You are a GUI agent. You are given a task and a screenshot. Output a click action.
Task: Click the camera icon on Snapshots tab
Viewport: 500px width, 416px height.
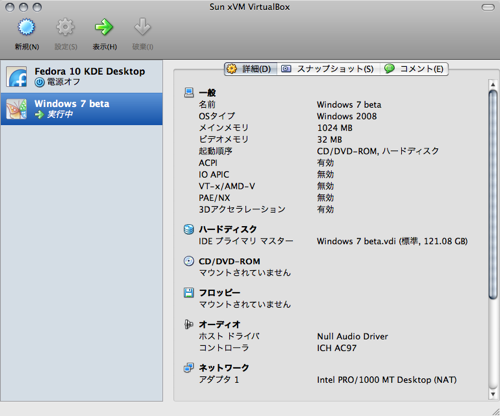[x=286, y=69]
